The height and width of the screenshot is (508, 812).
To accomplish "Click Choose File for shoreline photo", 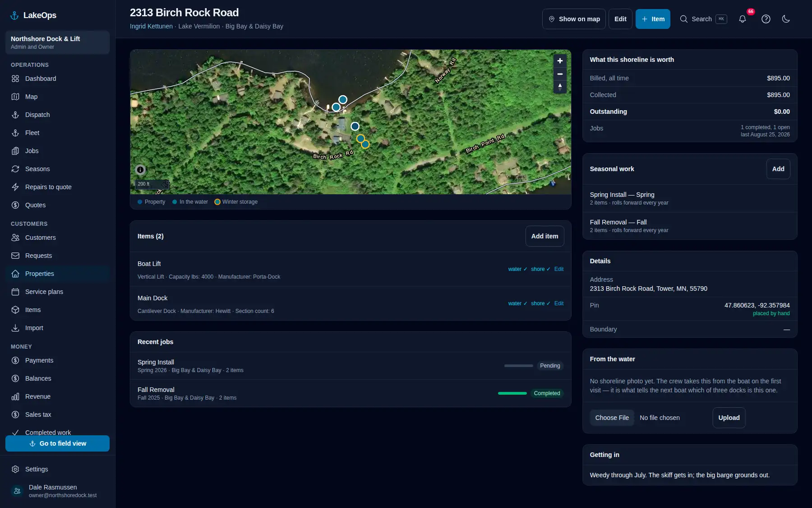I will [612, 418].
